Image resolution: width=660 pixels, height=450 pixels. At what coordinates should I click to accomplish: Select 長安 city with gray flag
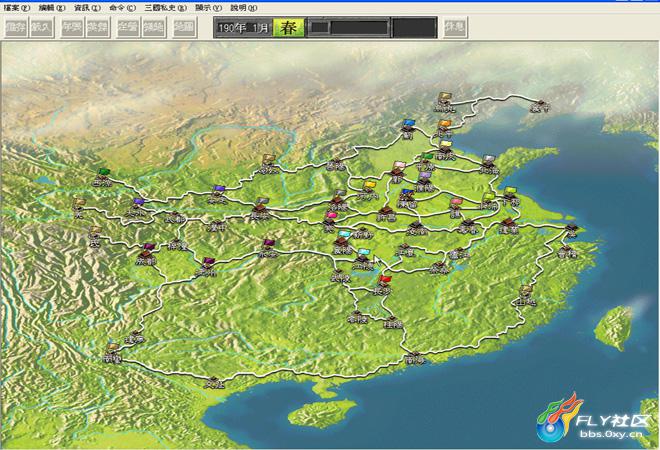coord(260,208)
